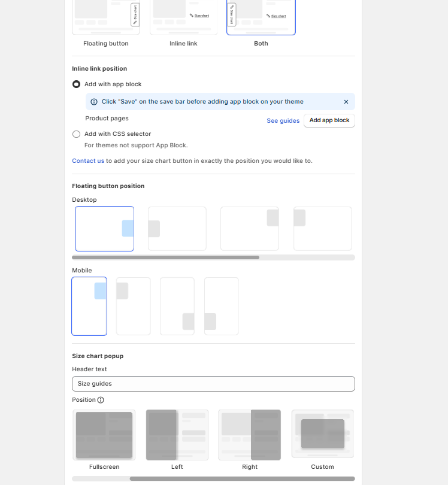
Task: Click the Inline link position heading
Action: [x=99, y=69]
